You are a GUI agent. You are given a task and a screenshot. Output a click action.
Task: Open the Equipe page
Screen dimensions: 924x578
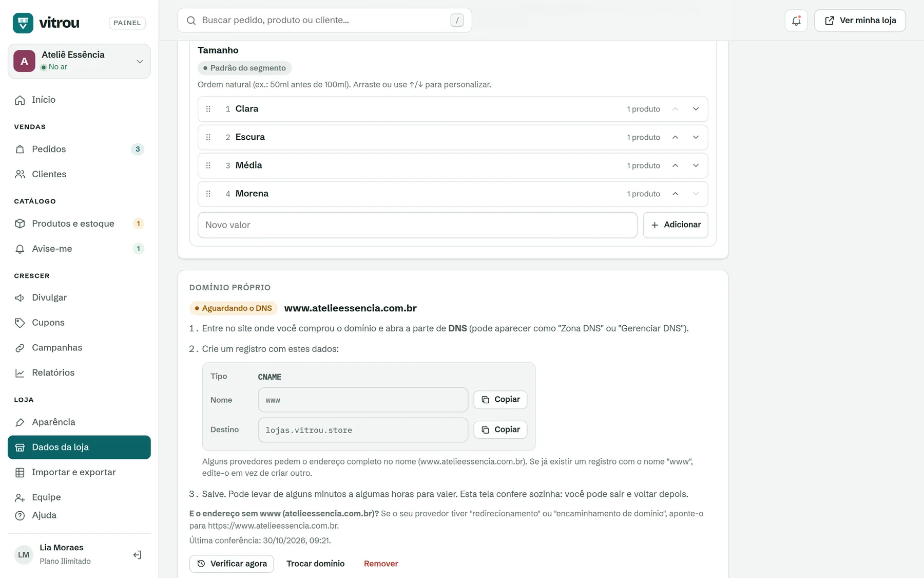click(79, 497)
